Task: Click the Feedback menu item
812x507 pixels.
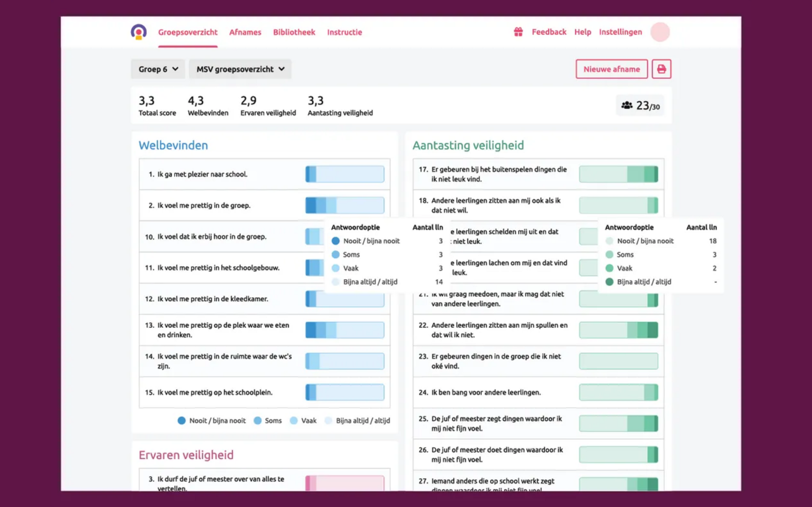Action: tap(548, 32)
